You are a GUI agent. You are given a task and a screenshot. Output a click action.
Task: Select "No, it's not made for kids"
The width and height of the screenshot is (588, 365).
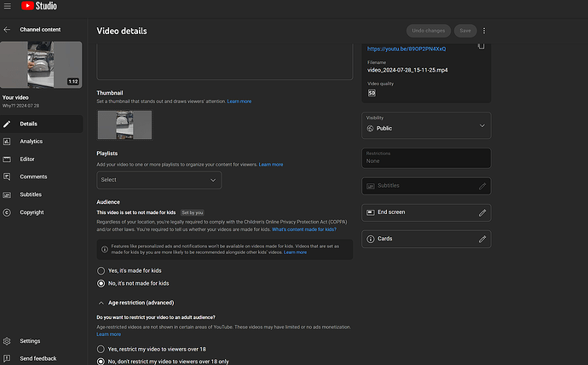coord(101,283)
